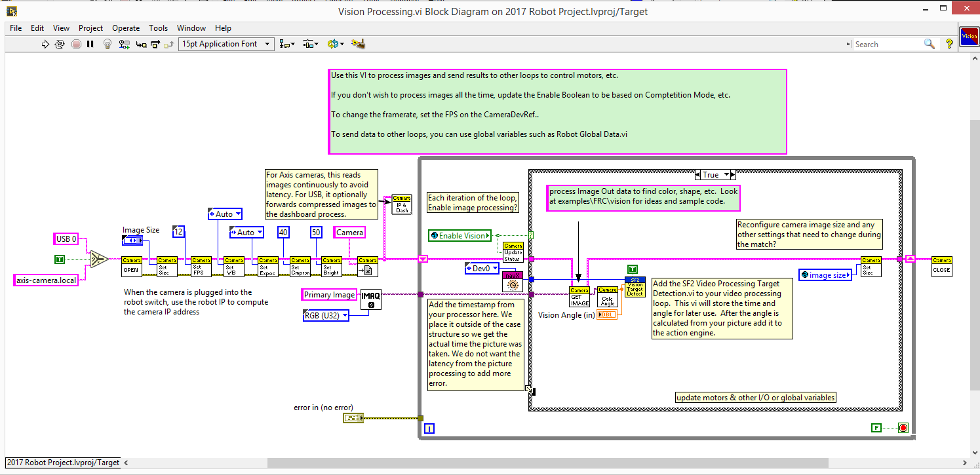Viewport: 980px width, 475px height.
Task: Toggle the False constant by loop stop
Action: coord(876,428)
